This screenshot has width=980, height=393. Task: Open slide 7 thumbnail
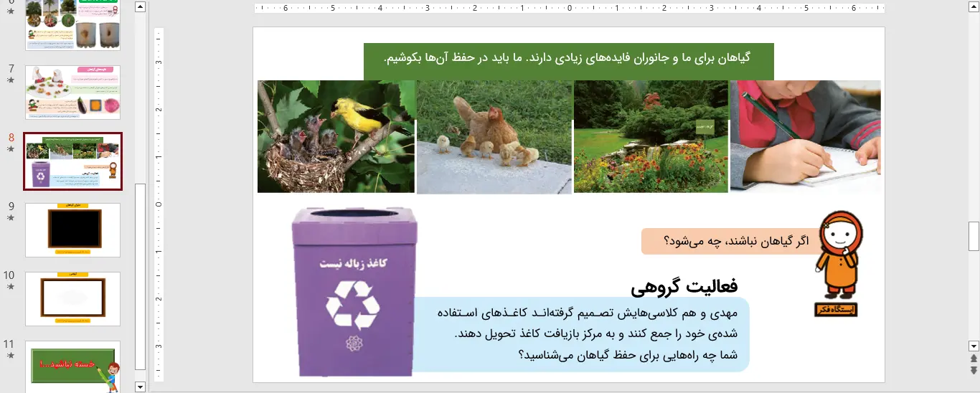coord(72,93)
